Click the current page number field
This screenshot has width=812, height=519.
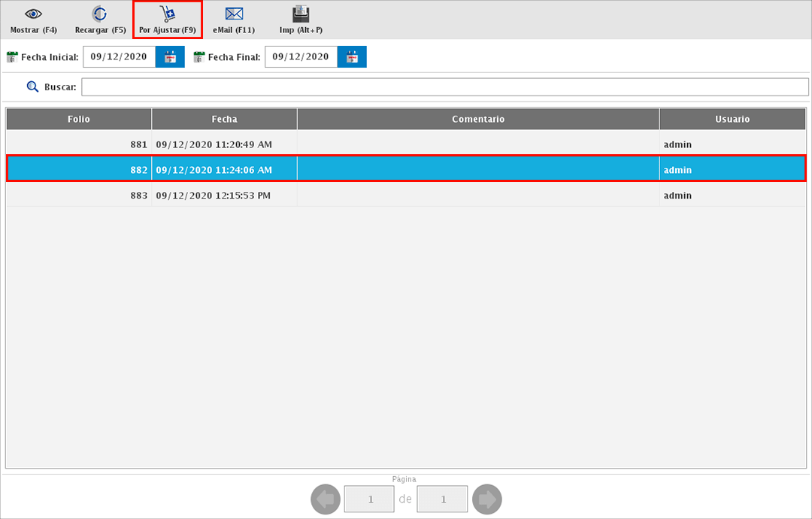pos(369,499)
